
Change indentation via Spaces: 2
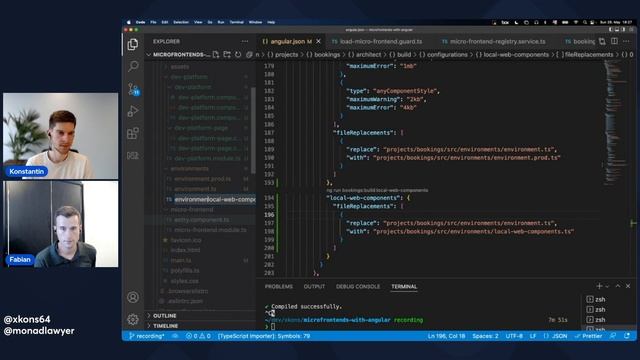click(x=485, y=336)
